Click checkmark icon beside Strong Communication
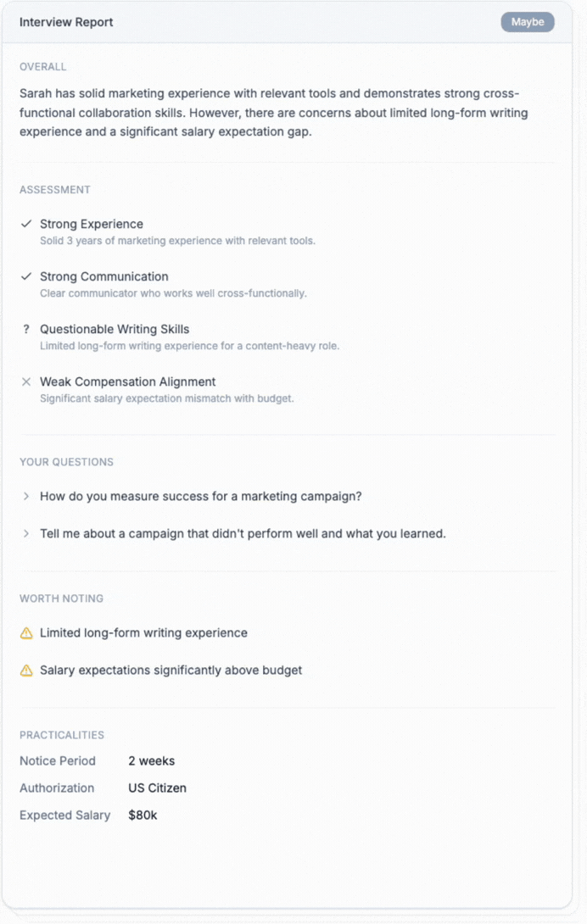This screenshot has width=587, height=924. click(x=26, y=276)
